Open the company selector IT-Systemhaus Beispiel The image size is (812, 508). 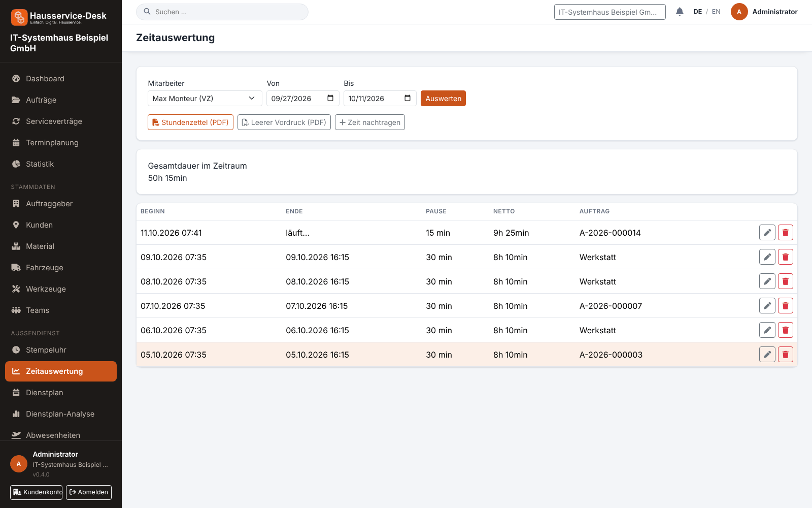(x=610, y=12)
